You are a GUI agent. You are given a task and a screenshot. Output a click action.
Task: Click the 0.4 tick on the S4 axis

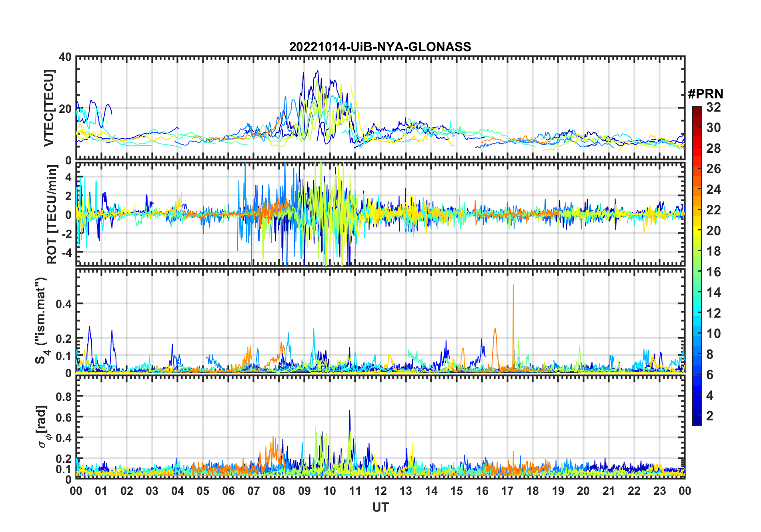point(64,304)
